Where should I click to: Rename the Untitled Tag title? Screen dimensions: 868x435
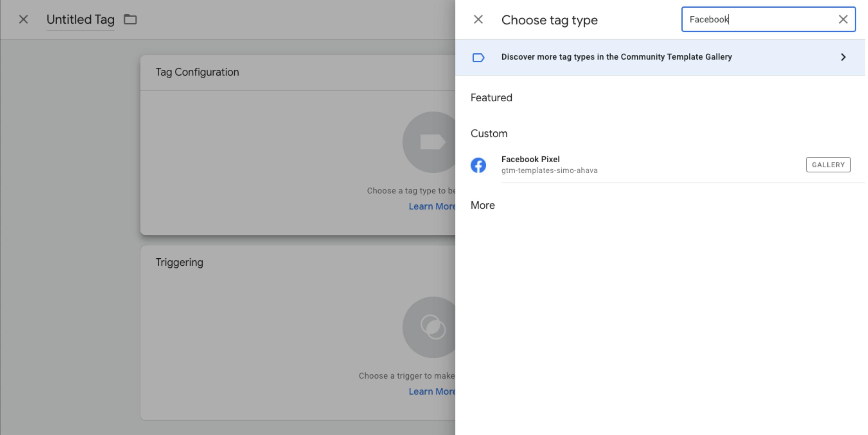coord(81,20)
